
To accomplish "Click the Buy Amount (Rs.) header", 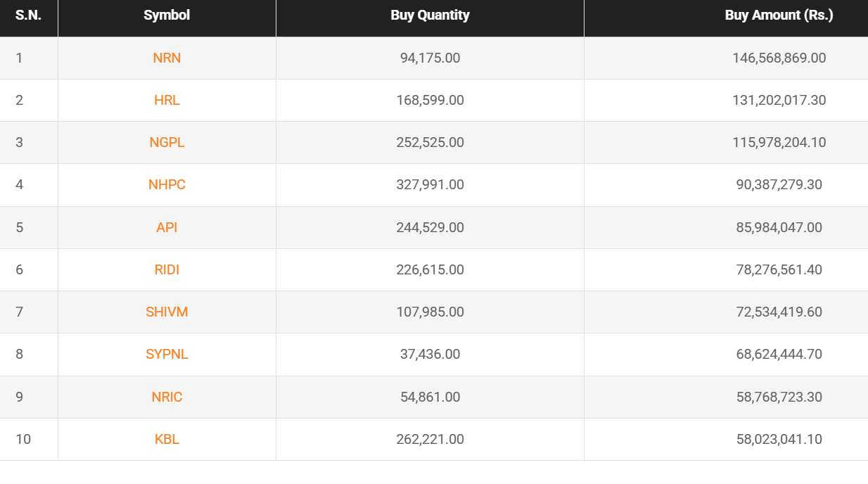I will click(779, 15).
